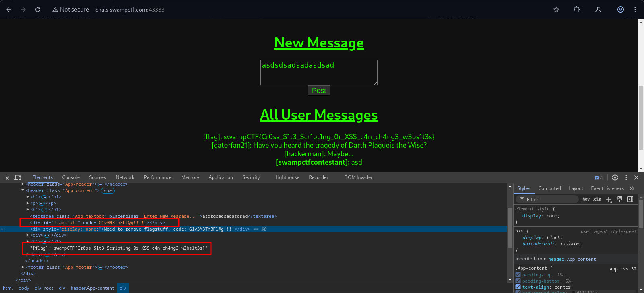Activate the inspect element picker icon
The height and width of the screenshot is (293, 644).
pyautogui.click(x=6, y=177)
